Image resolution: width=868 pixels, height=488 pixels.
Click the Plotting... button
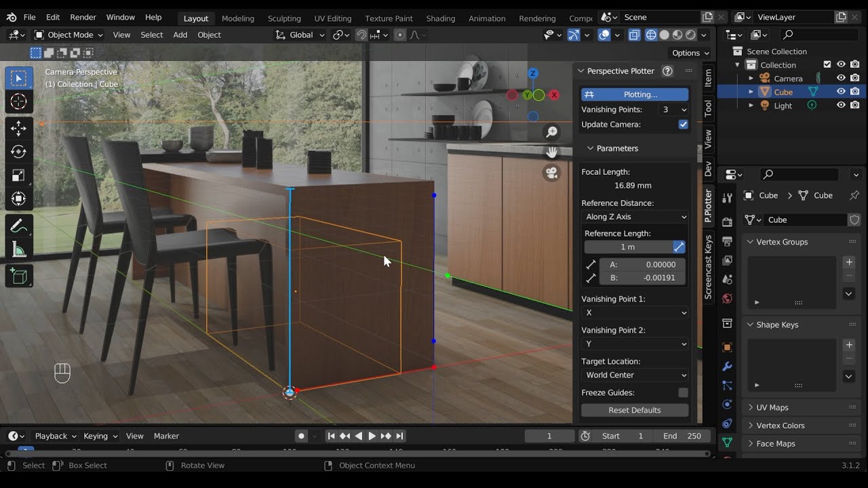[635, 94]
